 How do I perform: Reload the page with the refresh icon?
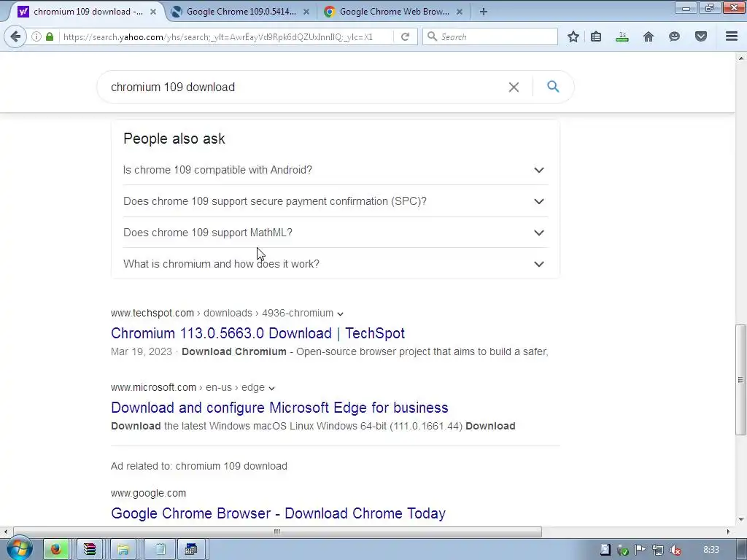(x=405, y=36)
